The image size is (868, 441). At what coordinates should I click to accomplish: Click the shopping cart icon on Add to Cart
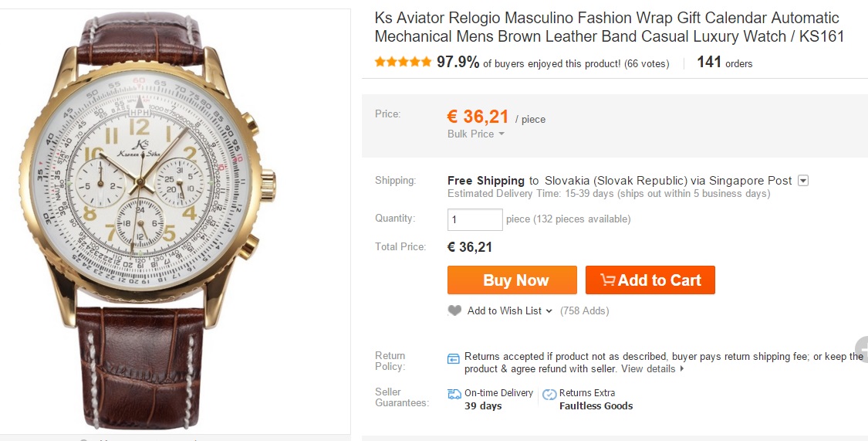[x=608, y=280]
